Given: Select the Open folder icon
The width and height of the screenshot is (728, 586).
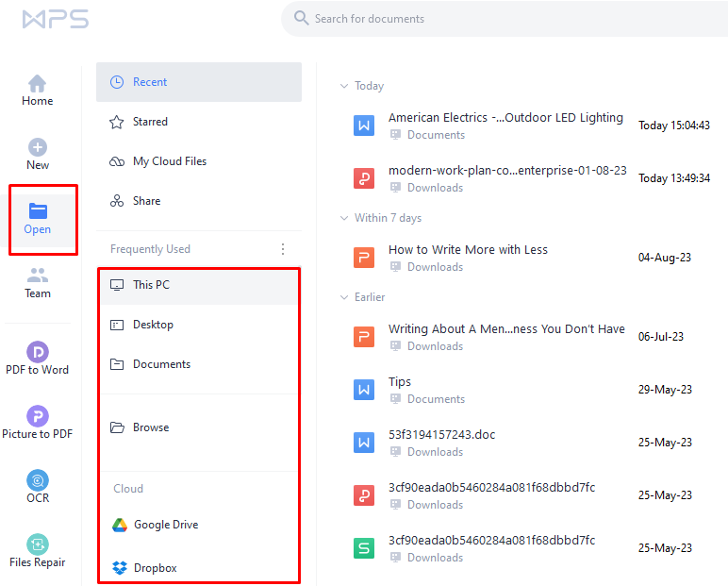Looking at the screenshot, I should [38, 211].
